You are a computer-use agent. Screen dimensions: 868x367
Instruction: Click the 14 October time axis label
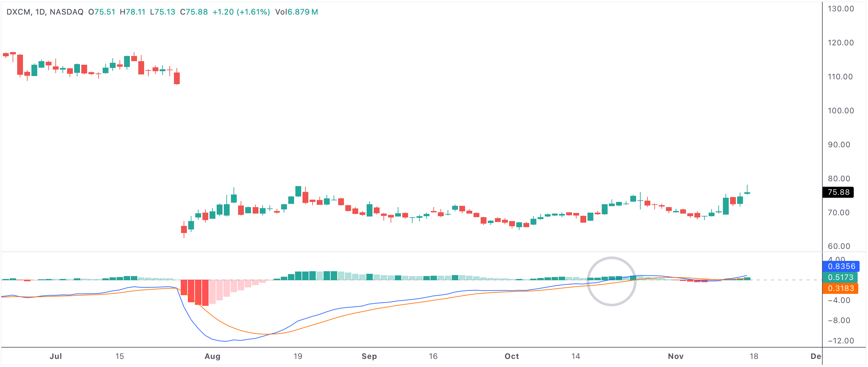point(576,356)
